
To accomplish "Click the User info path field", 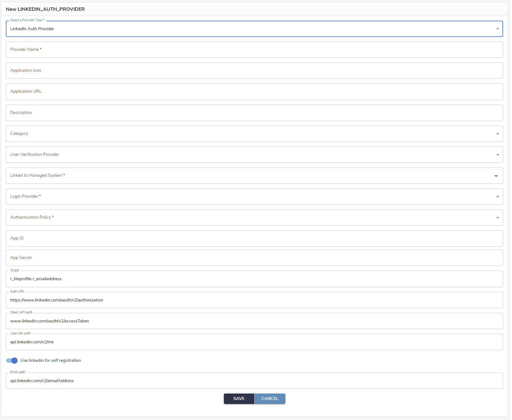I will [x=254, y=342].
